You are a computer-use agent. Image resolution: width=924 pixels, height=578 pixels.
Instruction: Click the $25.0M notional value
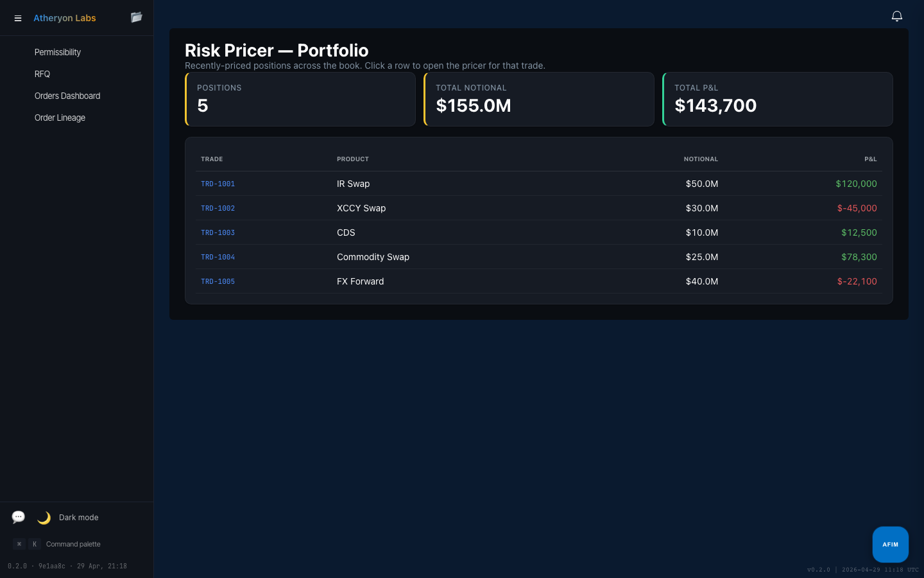tap(702, 257)
